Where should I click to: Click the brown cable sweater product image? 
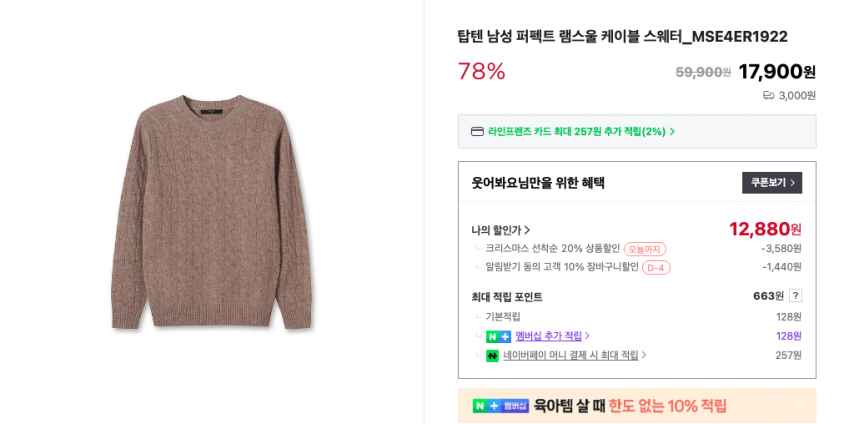click(x=211, y=211)
